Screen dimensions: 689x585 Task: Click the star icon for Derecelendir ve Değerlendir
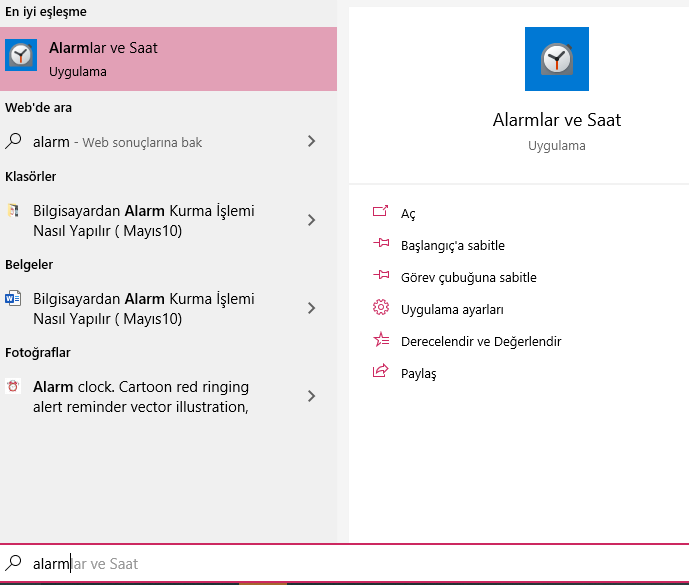click(380, 340)
